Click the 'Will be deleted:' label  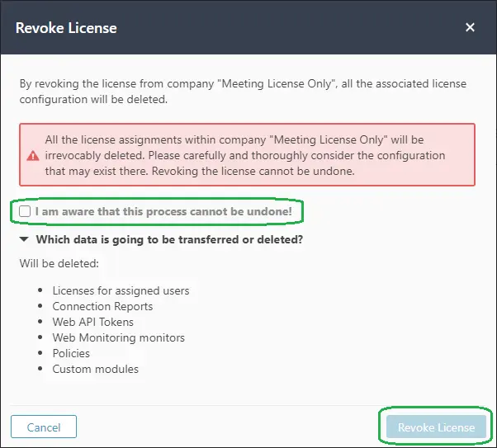59,264
